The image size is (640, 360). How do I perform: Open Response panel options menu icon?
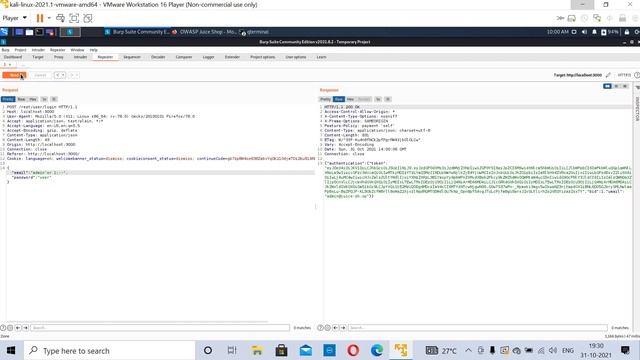pyautogui.click(x=388, y=99)
